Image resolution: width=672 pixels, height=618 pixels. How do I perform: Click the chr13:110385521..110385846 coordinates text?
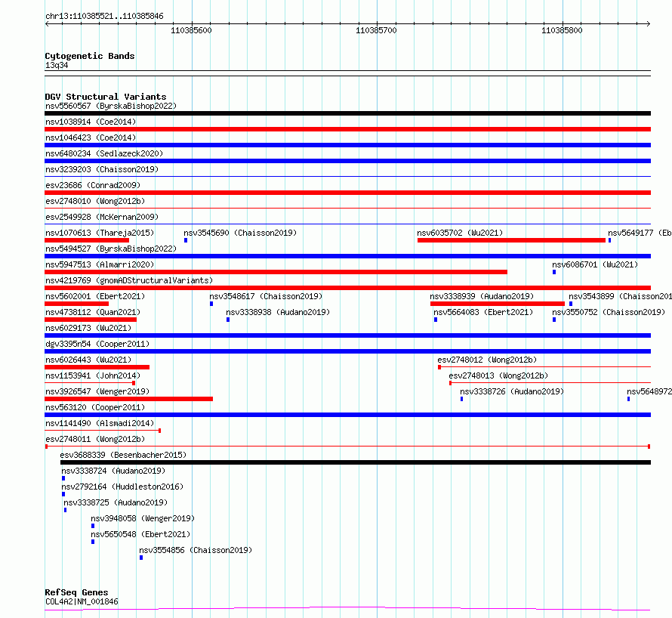click(x=104, y=16)
